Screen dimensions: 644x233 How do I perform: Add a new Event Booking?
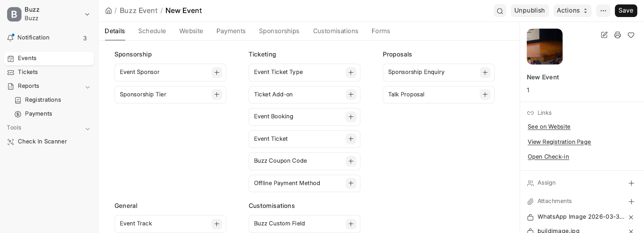point(351,117)
